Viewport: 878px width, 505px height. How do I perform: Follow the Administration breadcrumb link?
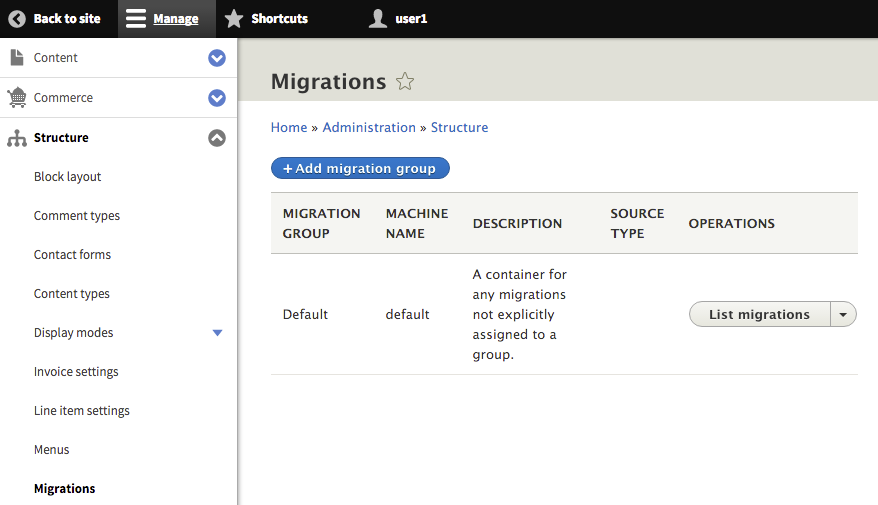click(x=369, y=127)
